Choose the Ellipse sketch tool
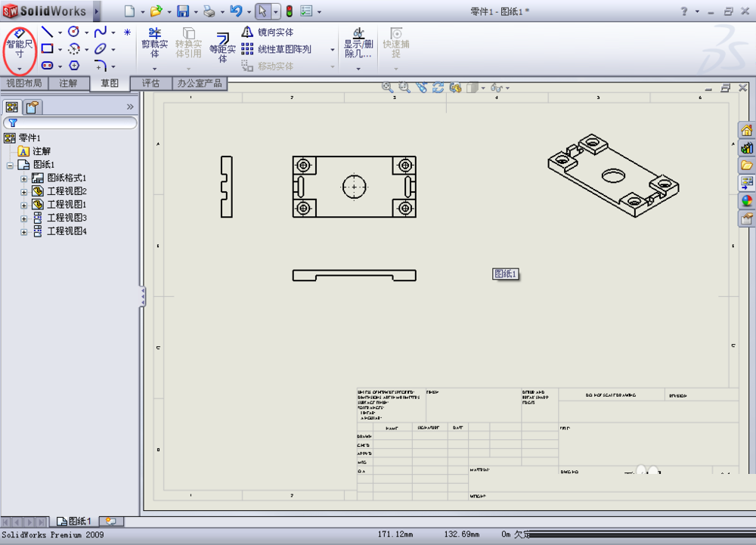 tap(101, 48)
